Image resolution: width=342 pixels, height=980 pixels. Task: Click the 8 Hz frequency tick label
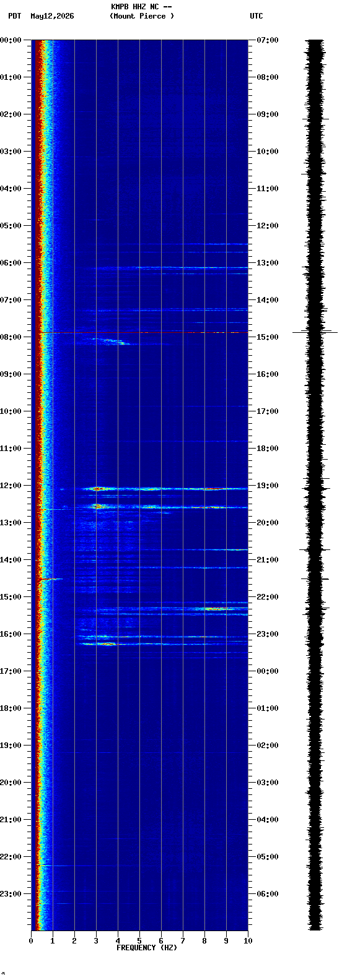point(204,941)
